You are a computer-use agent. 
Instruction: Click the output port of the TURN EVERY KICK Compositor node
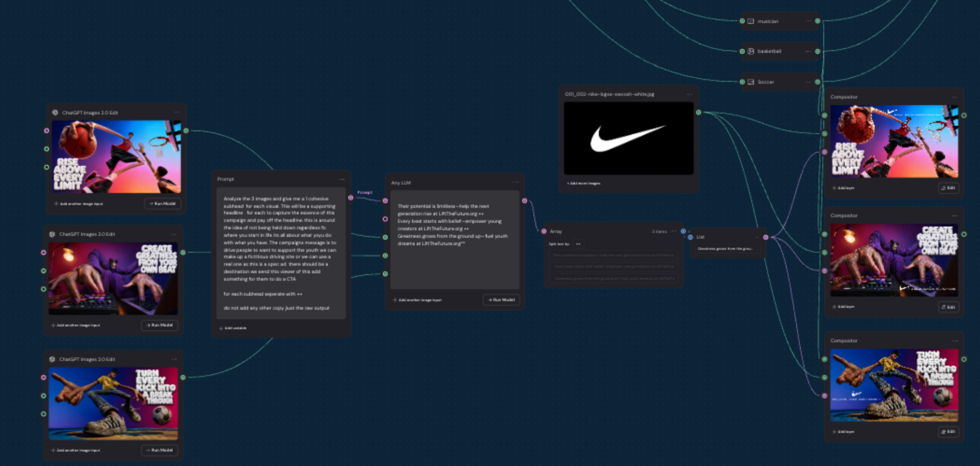coord(964,359)
